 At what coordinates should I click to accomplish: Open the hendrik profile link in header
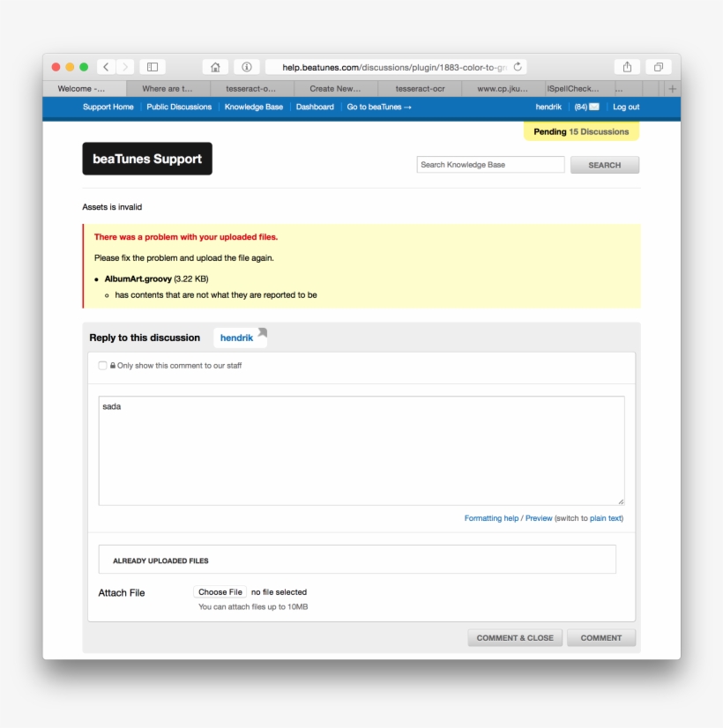(x=548, y=107)
